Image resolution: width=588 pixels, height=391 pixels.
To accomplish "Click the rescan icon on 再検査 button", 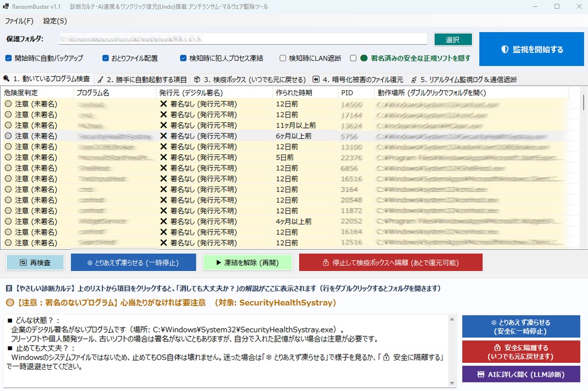I will [x=23, y=262].
